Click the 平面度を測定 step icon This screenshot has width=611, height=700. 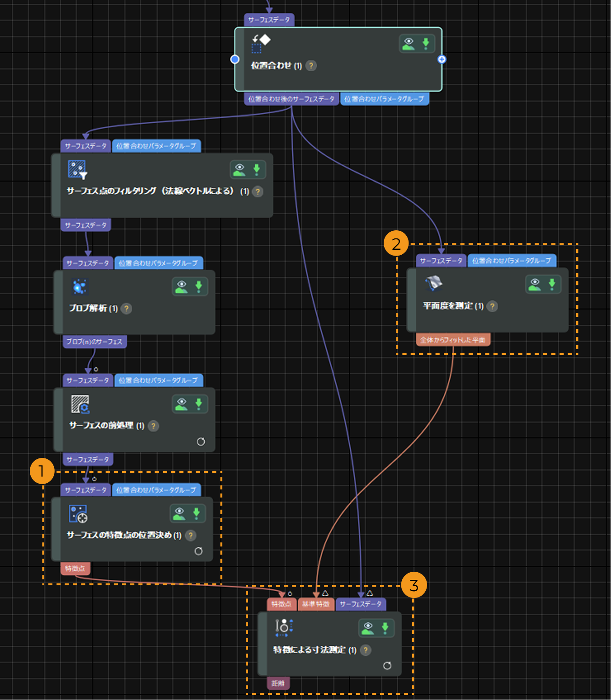[x=434, y=284]
